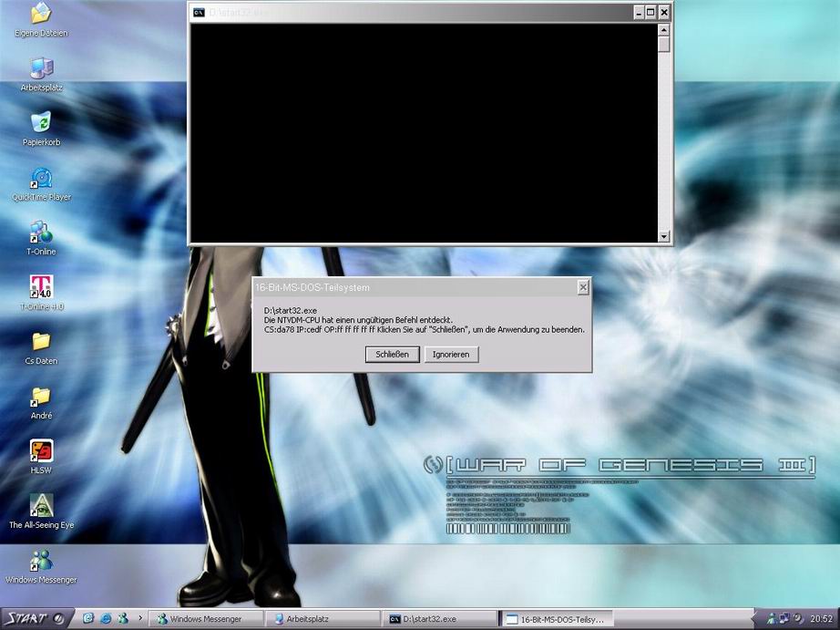Click the network connection tray icon

tap(784, 619)
